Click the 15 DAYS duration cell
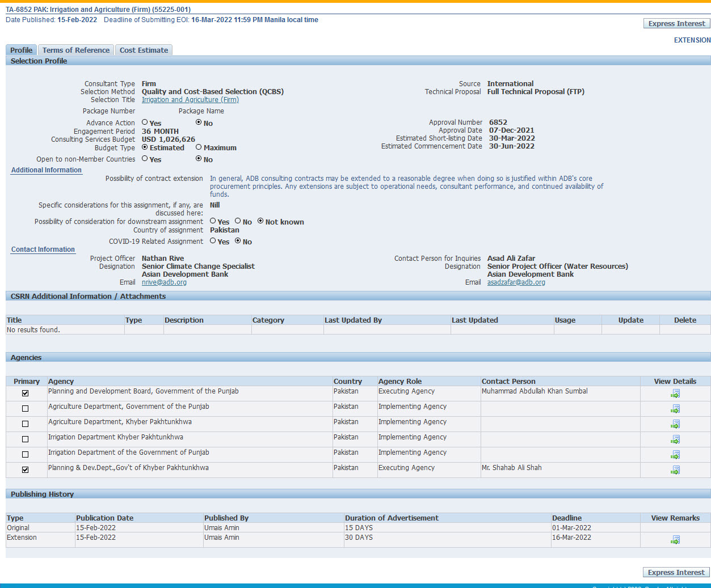Image resolution: width=711 pixels, height=588 pixels. [359, 528]
